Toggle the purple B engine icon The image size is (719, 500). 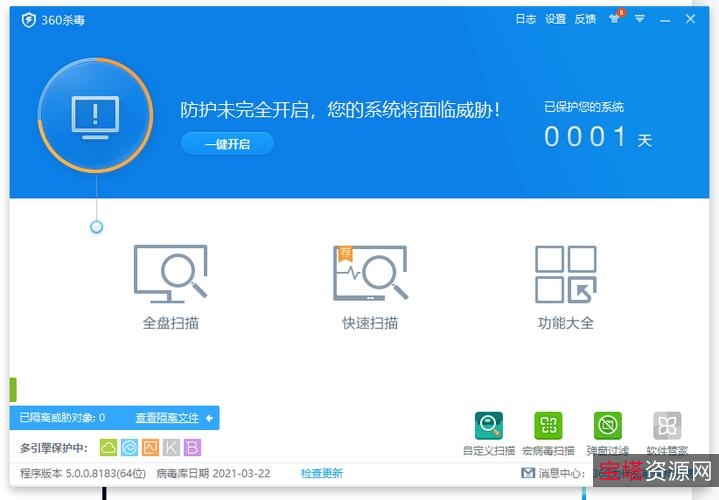tap(193, 447)
